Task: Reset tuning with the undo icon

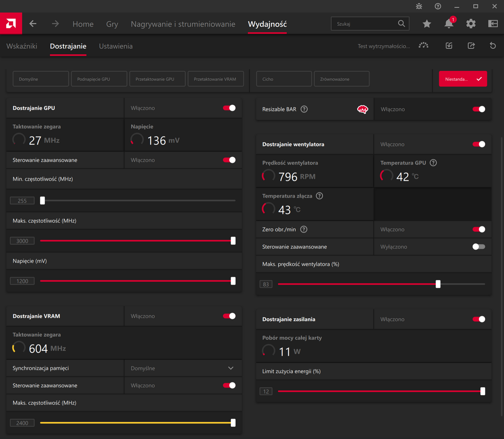Action: (493, 45)
